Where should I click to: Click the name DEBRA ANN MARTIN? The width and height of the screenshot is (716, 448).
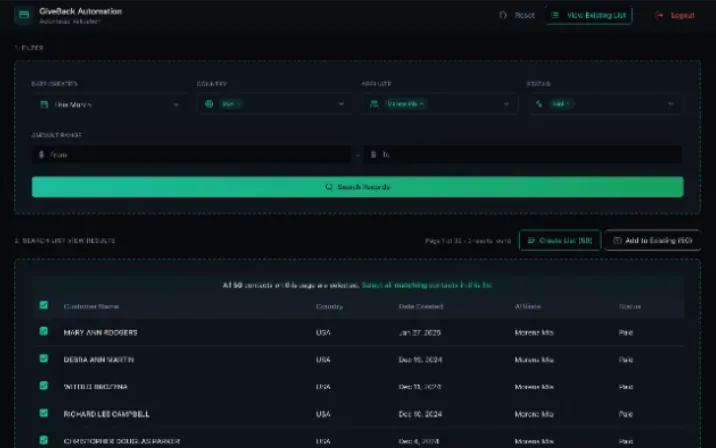click(x=99, y=359)
